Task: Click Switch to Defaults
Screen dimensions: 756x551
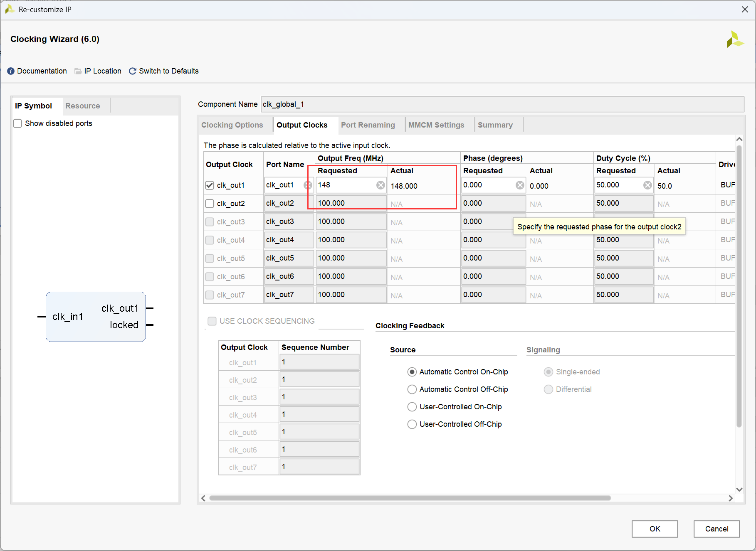Action: coord(169,71)
